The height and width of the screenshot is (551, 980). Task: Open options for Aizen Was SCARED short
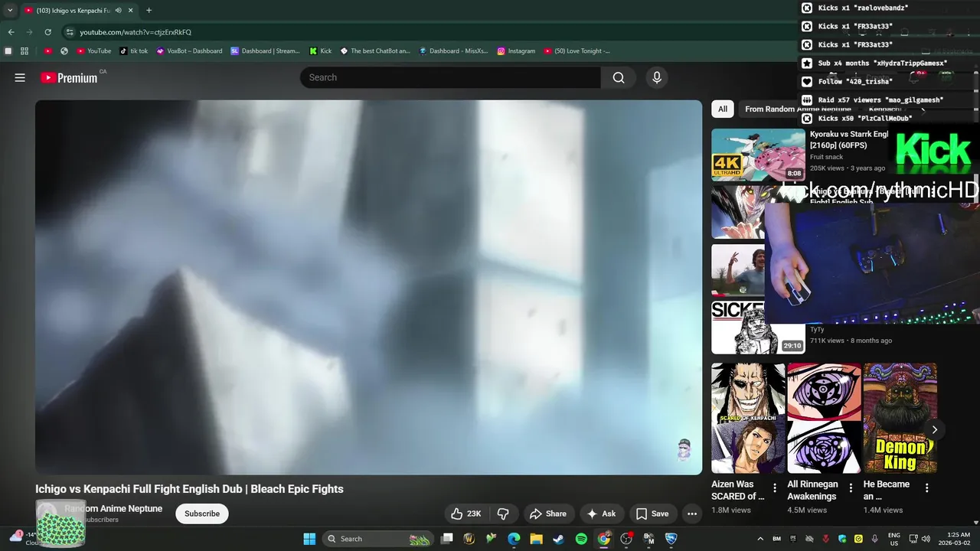pos(775,488)
